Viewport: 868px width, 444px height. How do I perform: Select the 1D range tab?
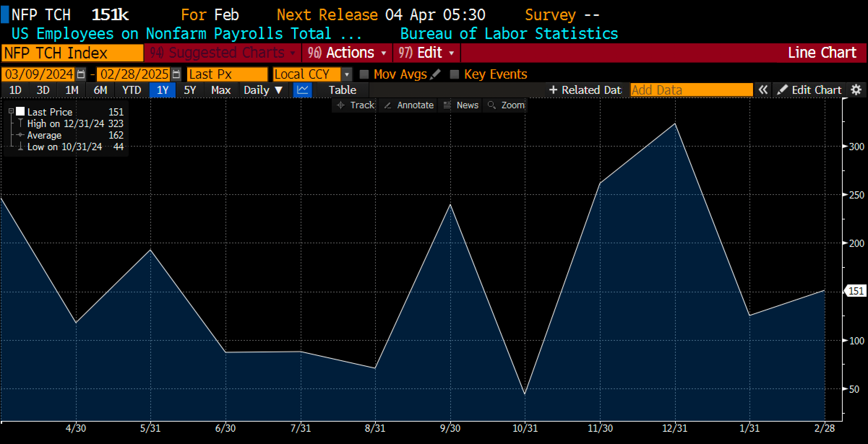point(15,90)
